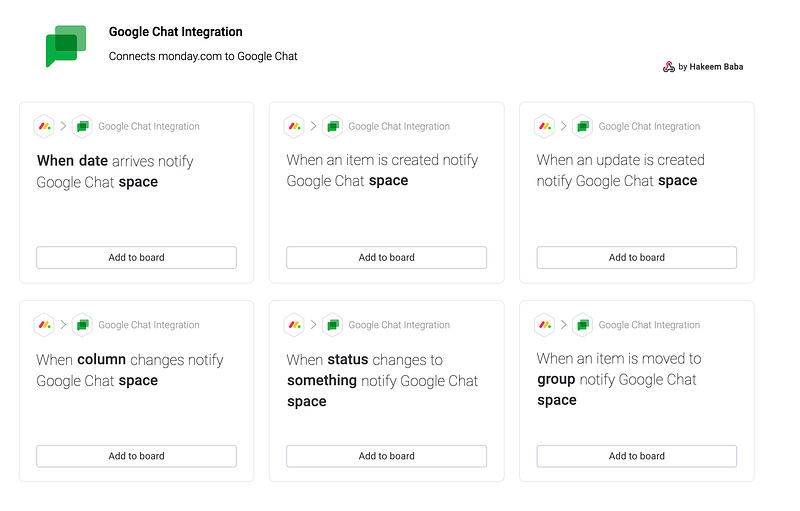
Task: Click the Google Chat icon in the column changes card
Action: tap(82, 325)
